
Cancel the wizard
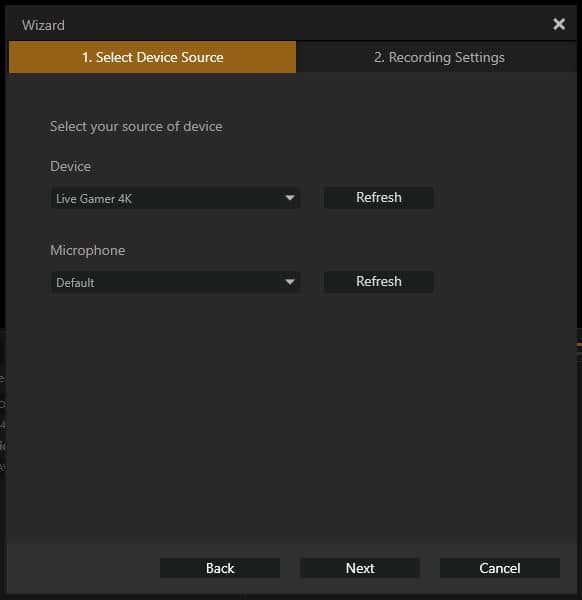pos(500,568)
